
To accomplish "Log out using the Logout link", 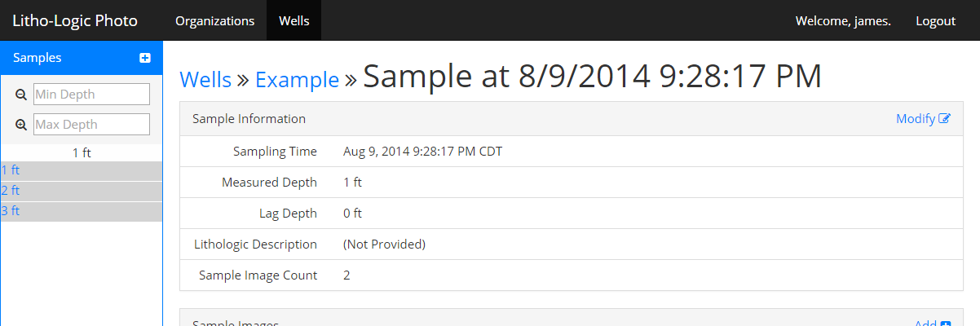I will click(935, 20).
